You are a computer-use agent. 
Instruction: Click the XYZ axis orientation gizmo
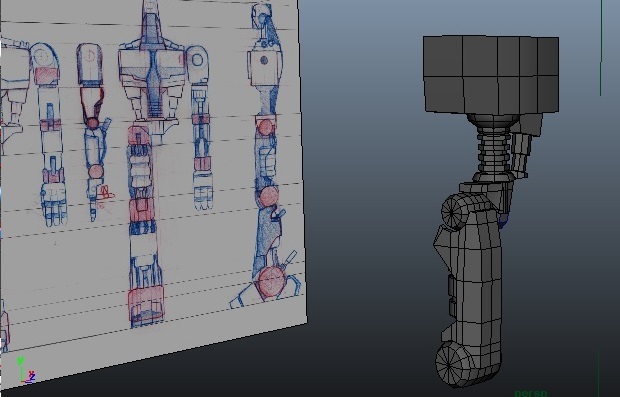[x=26, y=371]
